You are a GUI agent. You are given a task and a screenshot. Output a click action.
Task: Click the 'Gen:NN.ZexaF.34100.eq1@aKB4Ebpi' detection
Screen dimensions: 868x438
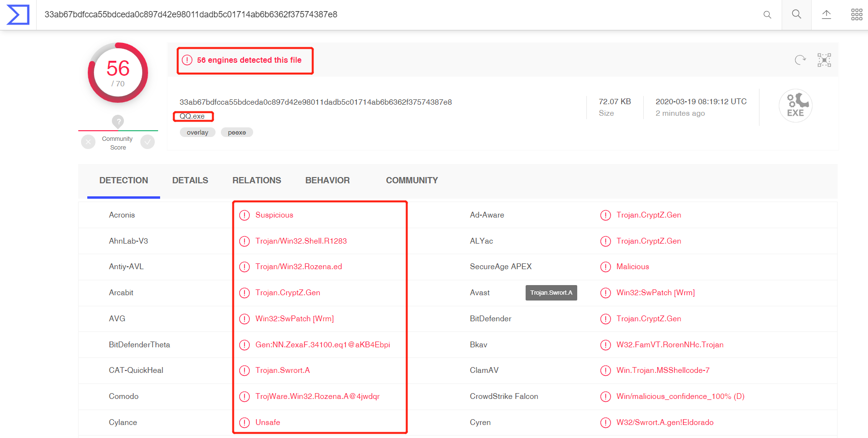323,345
